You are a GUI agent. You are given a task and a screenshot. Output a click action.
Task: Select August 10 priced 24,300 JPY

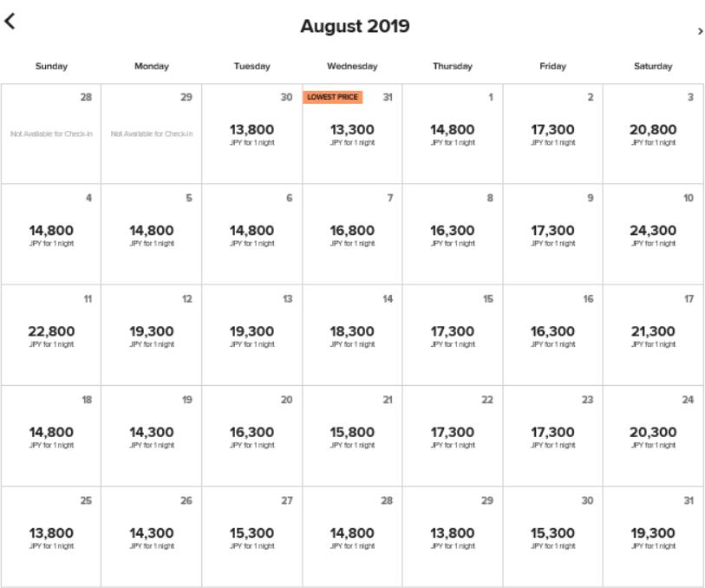coord(653,234)
